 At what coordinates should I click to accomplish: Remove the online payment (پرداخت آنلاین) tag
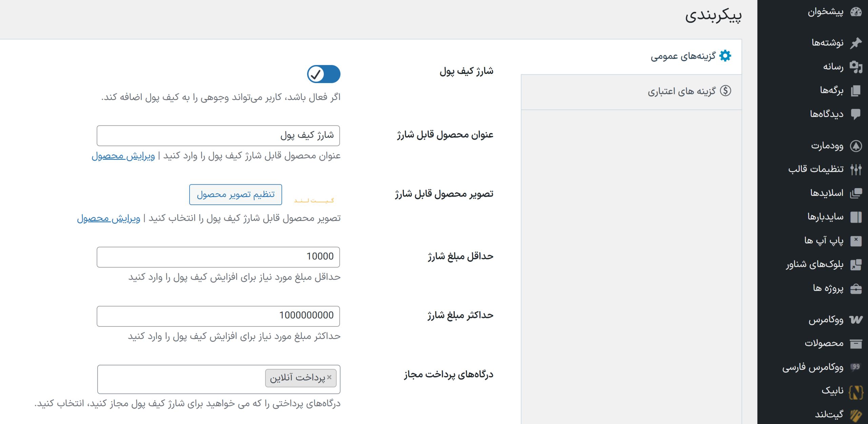(x=329, y=377)
